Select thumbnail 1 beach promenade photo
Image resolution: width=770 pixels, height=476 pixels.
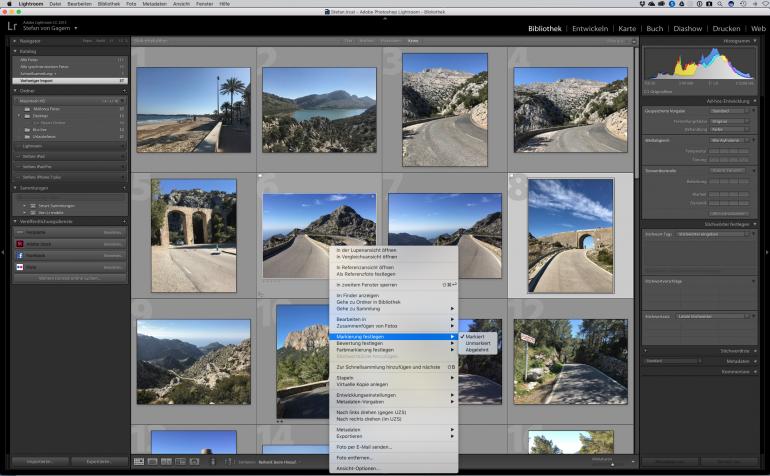(193, 110)
